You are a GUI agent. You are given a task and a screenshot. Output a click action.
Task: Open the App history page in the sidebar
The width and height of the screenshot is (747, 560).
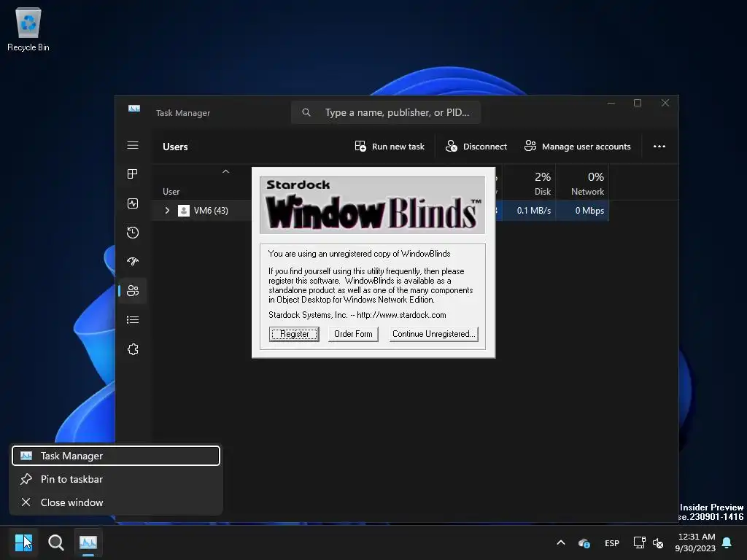point(133,233)
